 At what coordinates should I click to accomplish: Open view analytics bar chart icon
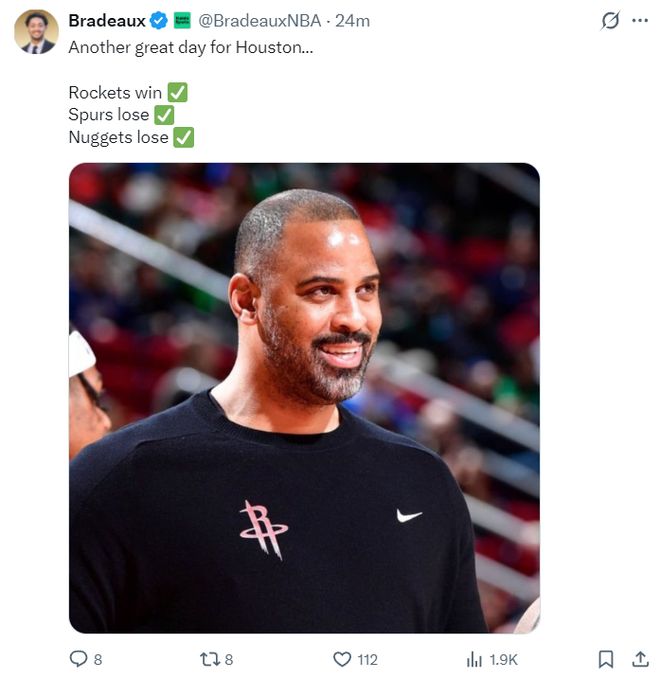coord(474,659)
